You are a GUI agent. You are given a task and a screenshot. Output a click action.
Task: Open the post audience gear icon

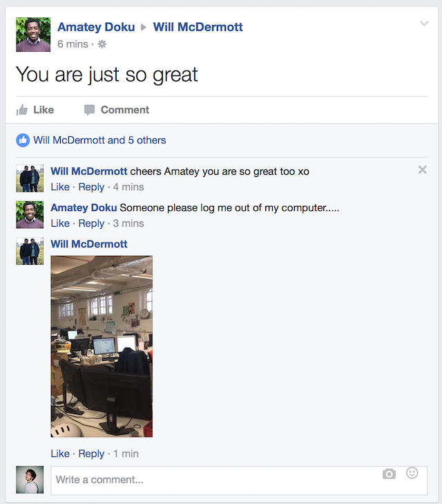(x=102, y=44)
